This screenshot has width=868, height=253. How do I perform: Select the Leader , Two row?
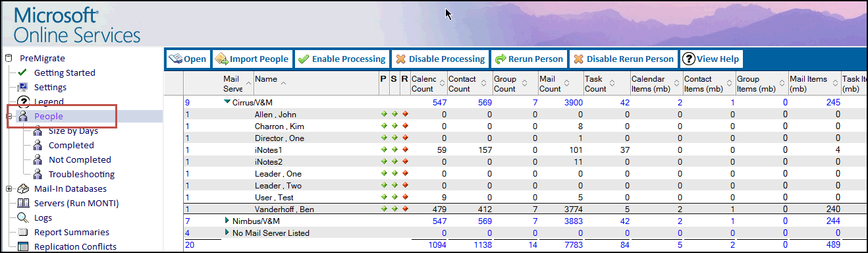click(525, 185)
